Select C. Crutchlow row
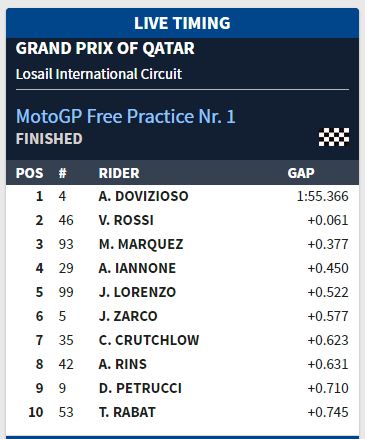 coord(182,340)
